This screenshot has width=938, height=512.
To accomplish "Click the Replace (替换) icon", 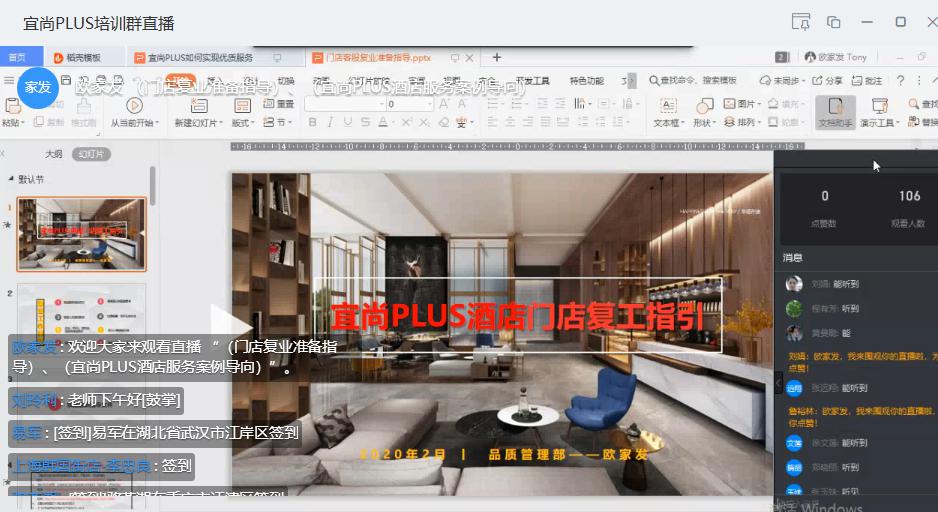I will click(913, 121).
